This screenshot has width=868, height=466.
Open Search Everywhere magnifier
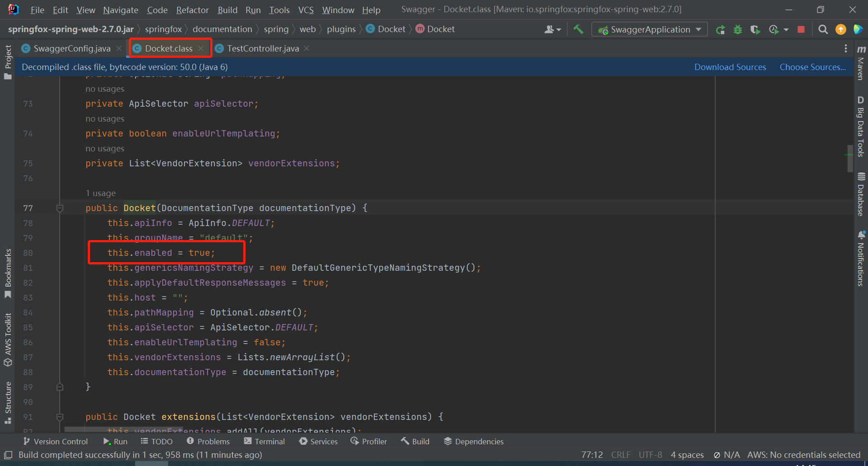823,29
